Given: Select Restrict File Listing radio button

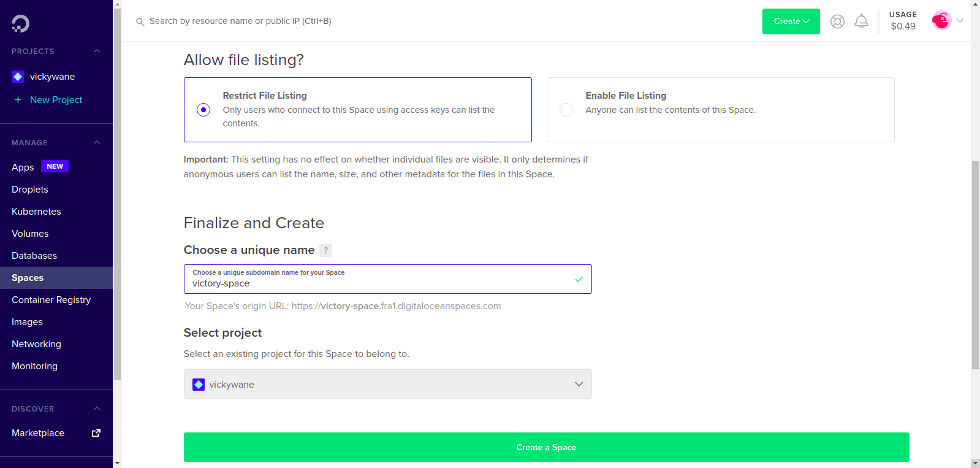Looking at the screenshot, I should (203, 110).
